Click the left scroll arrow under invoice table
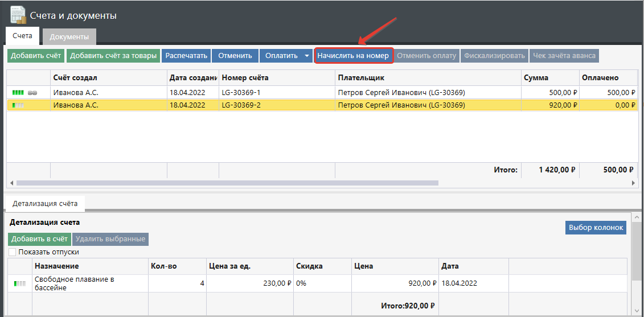This screenshot has height=317, width=644. [x=10, y=183]
